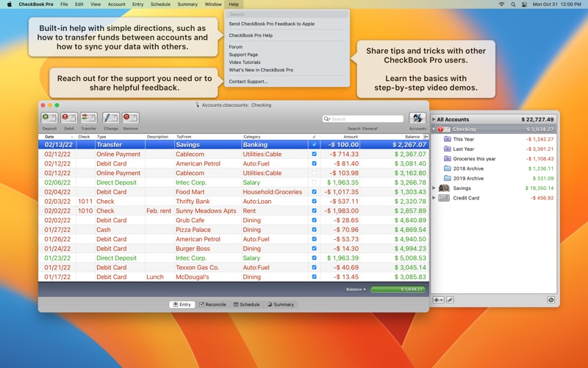The width and height of the screenshot is (588, 368).
Task: Open the Wi-Fi status menu
Action: tap(501, 4)
